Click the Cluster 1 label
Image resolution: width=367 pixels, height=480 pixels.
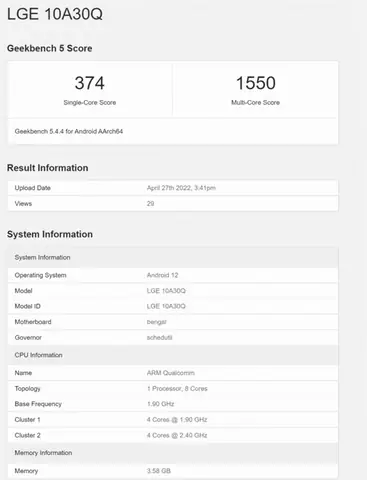pos(27,420)
